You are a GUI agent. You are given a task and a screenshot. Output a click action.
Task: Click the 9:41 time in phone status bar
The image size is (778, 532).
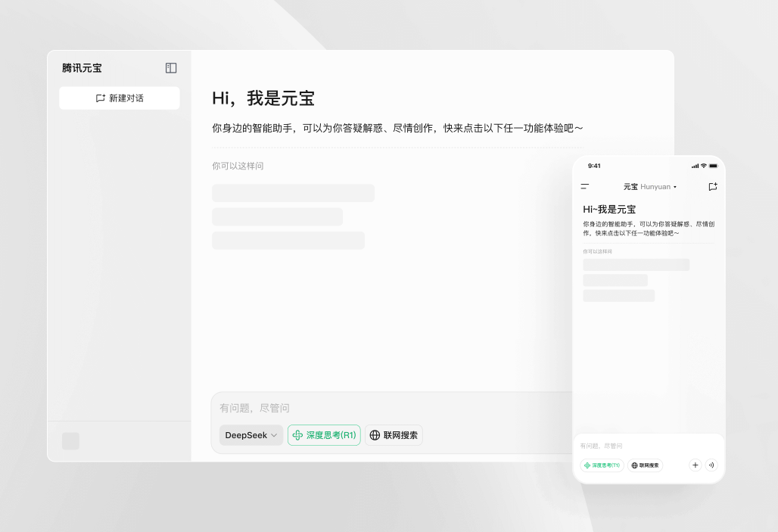594,166
